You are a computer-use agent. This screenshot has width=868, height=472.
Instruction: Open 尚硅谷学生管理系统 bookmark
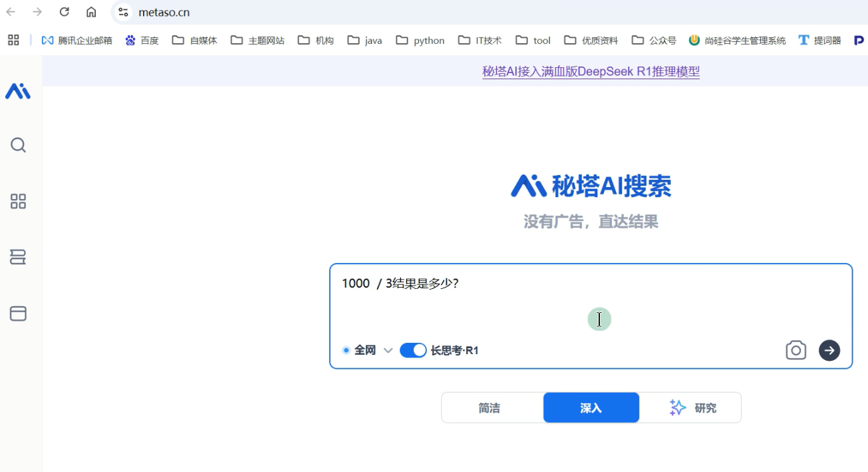[x=737, y=40]
